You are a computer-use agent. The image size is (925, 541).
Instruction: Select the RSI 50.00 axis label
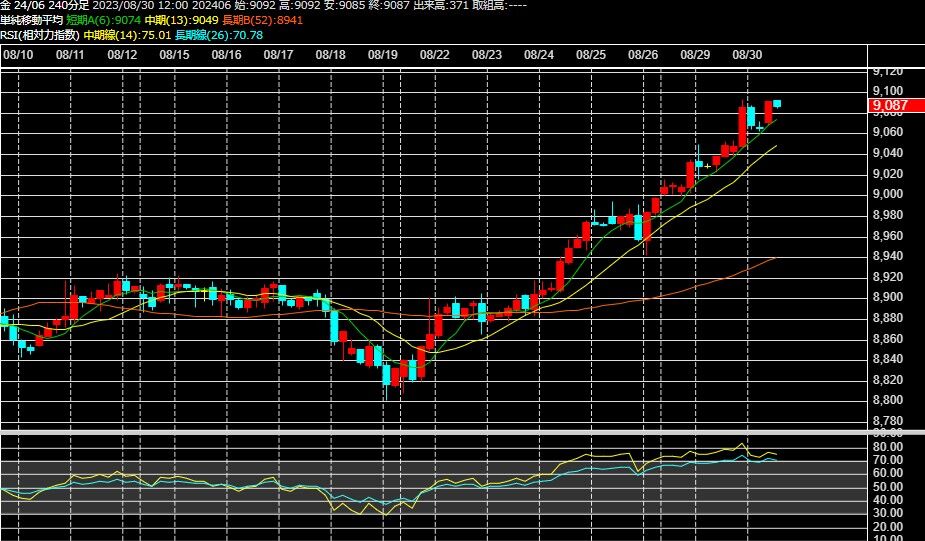point(888,487)
